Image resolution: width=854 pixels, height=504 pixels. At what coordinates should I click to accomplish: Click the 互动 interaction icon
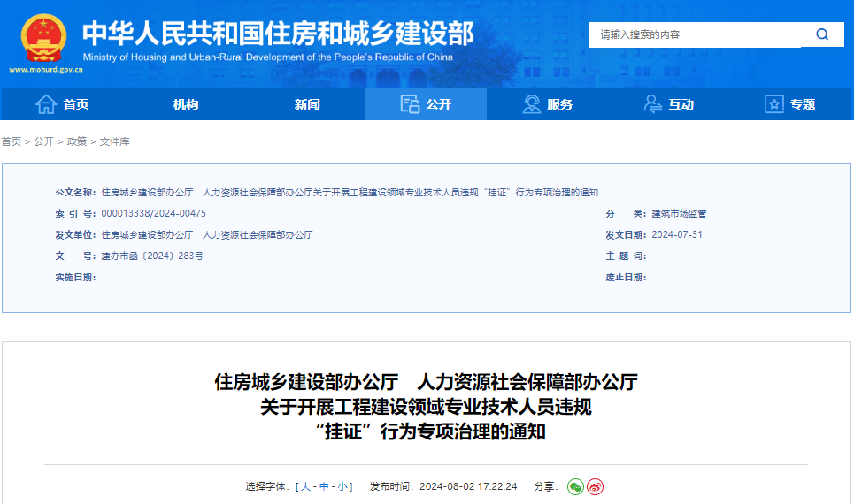(x=653, y=104)
